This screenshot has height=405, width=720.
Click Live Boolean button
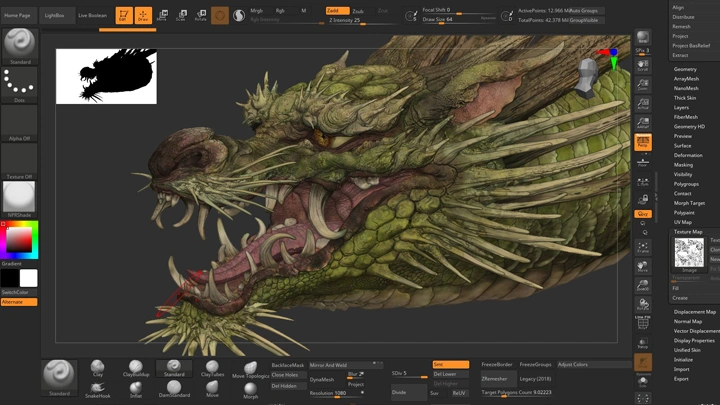tap(92, 15)
